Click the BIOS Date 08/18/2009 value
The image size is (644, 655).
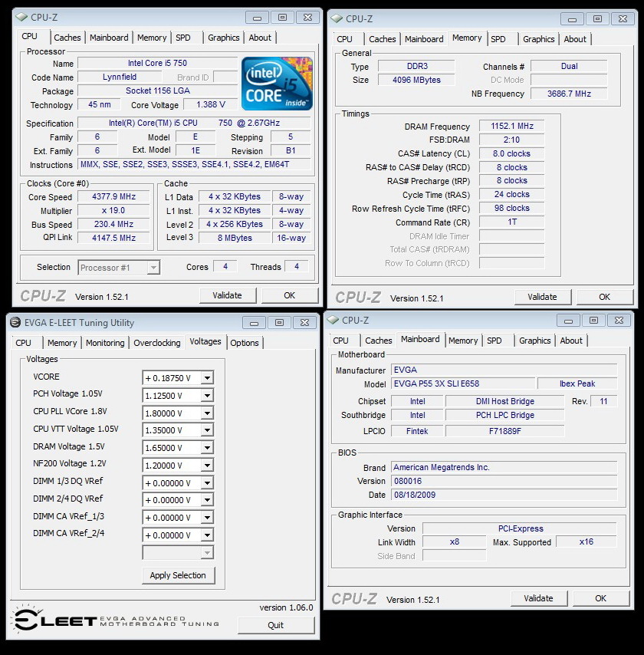(504, 495)
